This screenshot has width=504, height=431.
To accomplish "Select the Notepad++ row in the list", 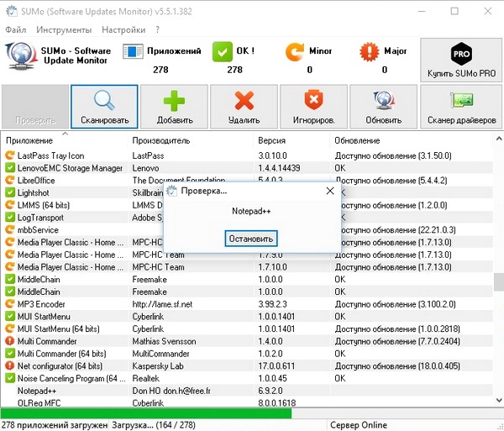I will coord(247,391).
